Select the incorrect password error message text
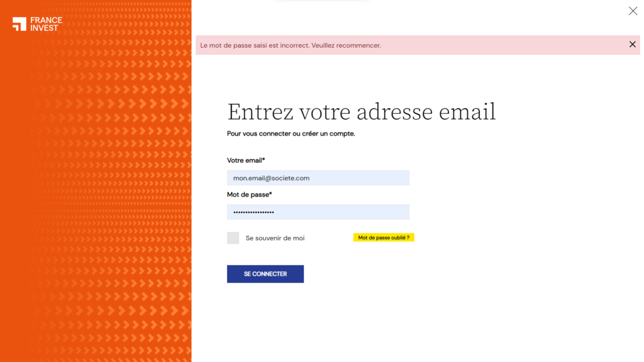Screen dimensions: 644x362 coord(291,45)
